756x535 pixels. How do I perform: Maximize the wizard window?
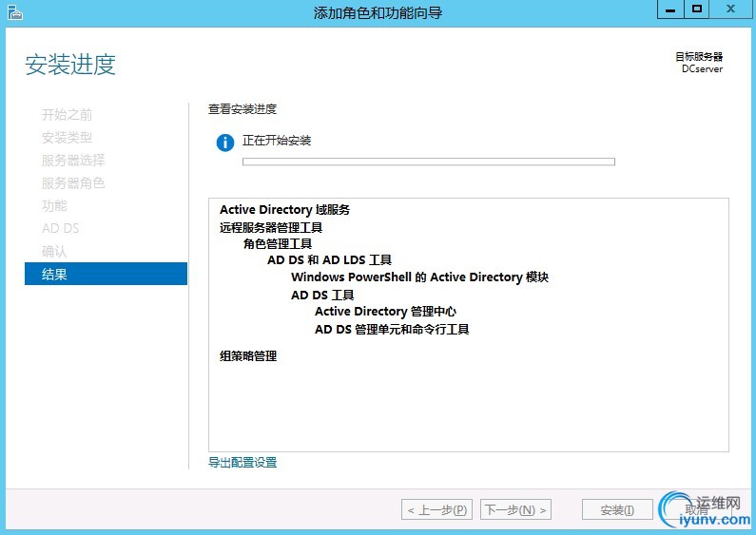(x=697, y=10)
